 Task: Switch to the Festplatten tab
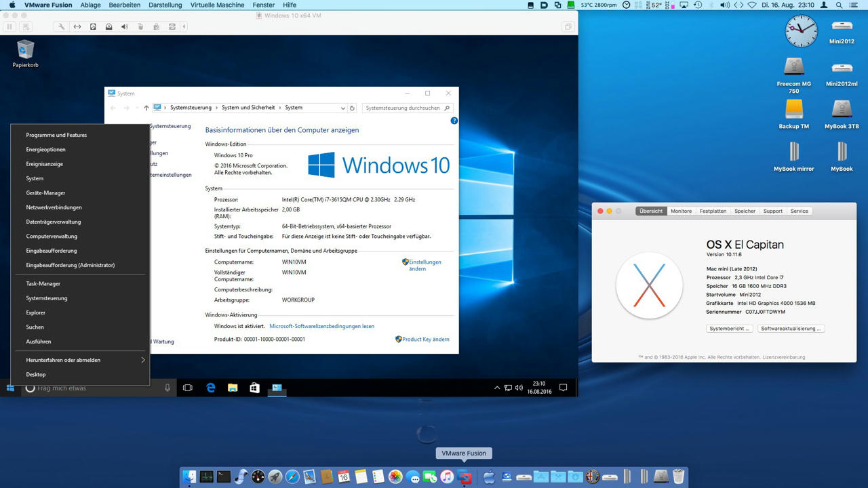tap(713, 211)
